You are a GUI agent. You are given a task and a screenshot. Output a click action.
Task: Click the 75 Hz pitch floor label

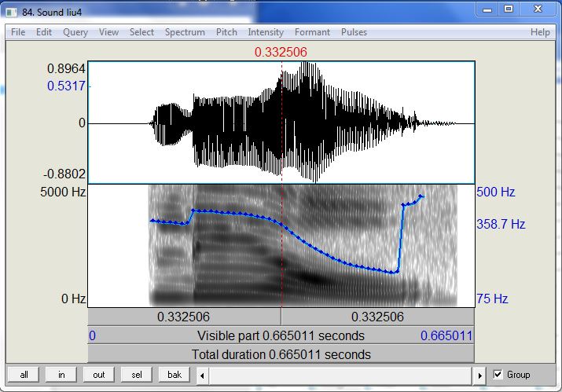(492, 299)
